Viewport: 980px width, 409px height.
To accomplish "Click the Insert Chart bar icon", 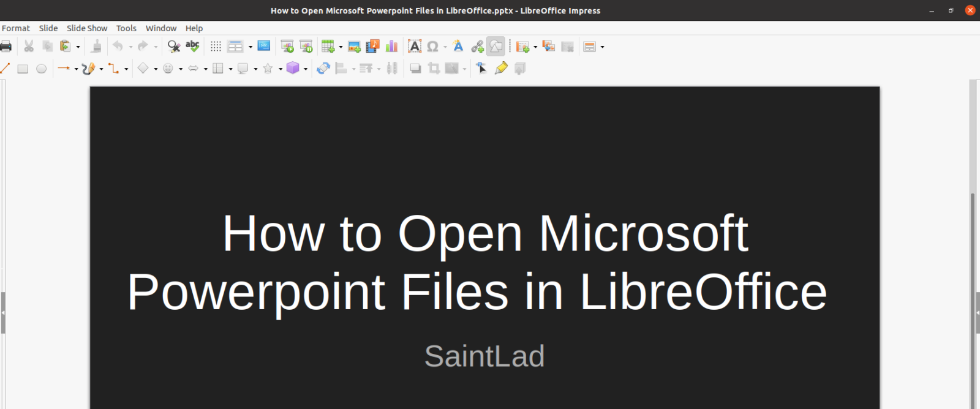I will click(391, 47).
